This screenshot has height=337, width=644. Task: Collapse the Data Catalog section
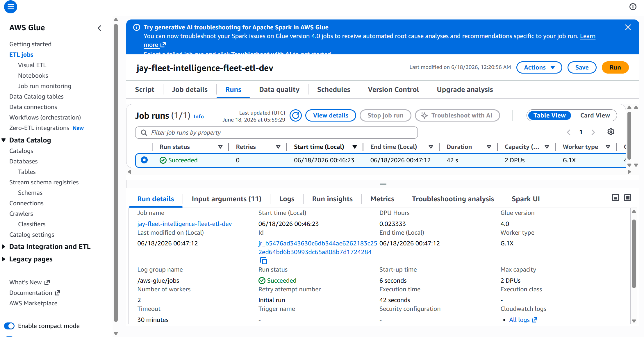click(3, 140)
